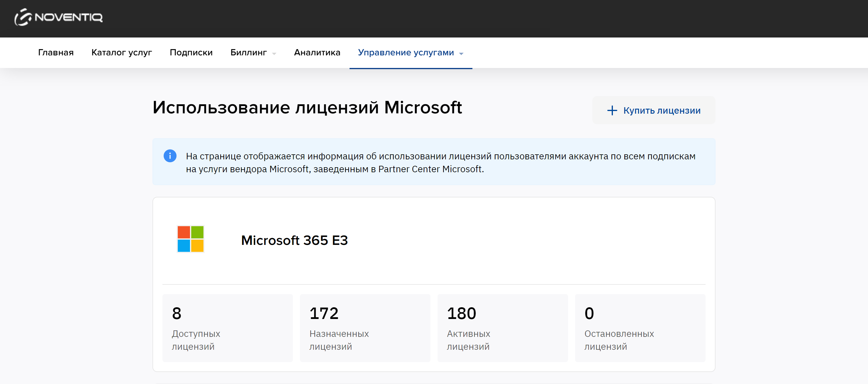The width and height of the screenshot is (868, 384).
Task: Click the Microsoft 365 E3 title
Action: pyautogui.click(x=294, y=240)
